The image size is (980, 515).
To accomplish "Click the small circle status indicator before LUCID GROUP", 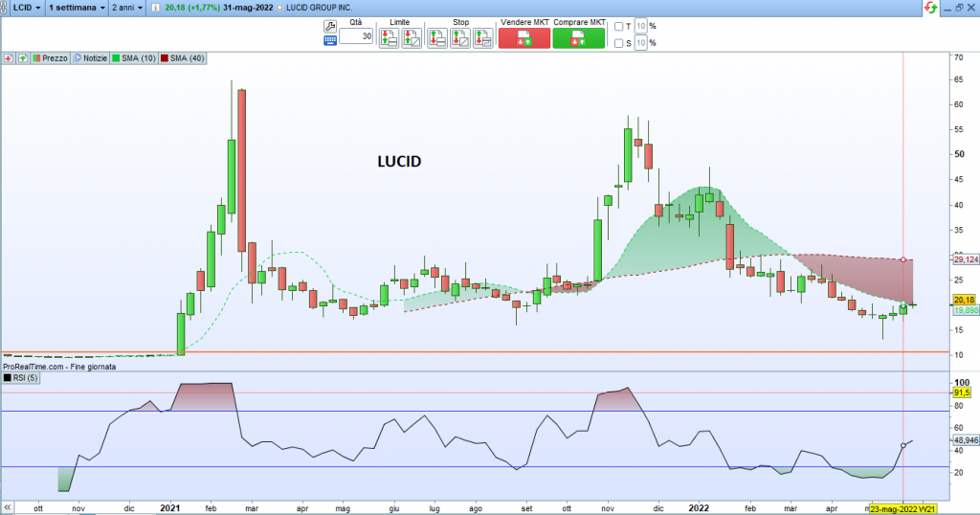I will click(279, 8).
